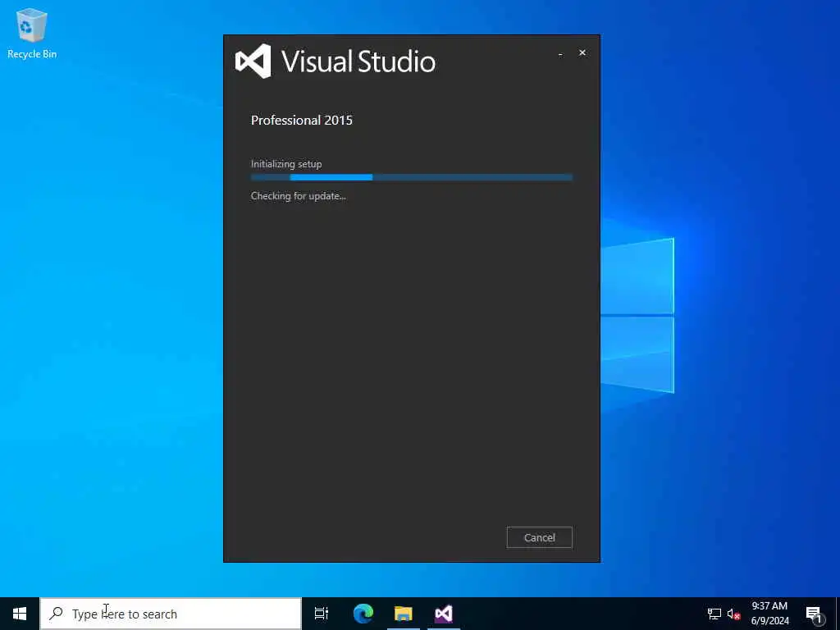Cancel the Visual Studio setup
The height and width of the screenshot is (630, 840).
[539, 537]
